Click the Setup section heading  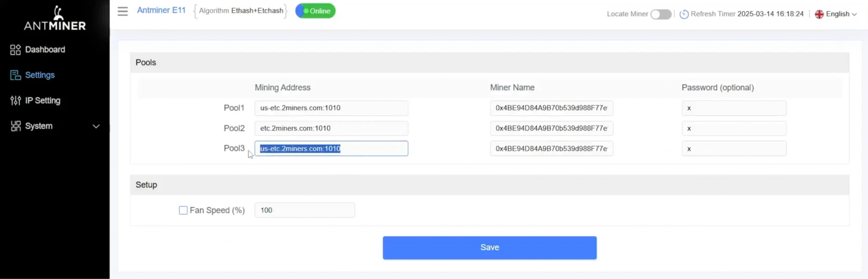point(146,185)
